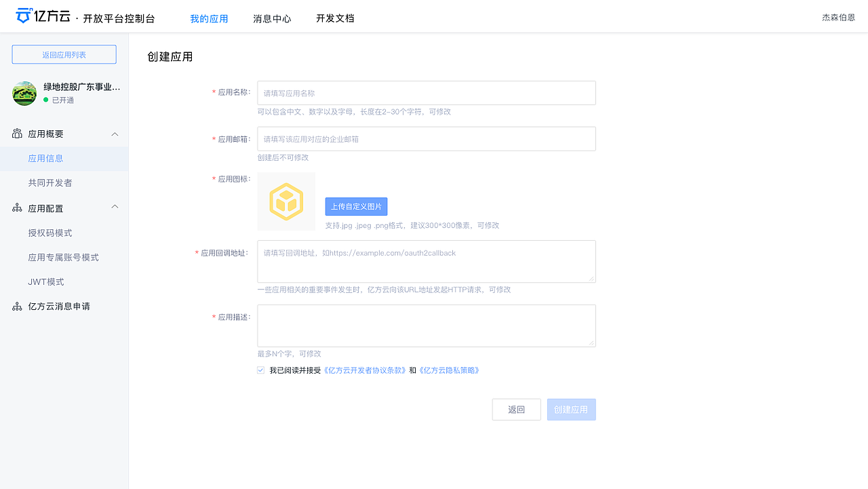Click inside the 应用名称 input field
This screenshot has height=489, width=868.
(x=426, y=93)
